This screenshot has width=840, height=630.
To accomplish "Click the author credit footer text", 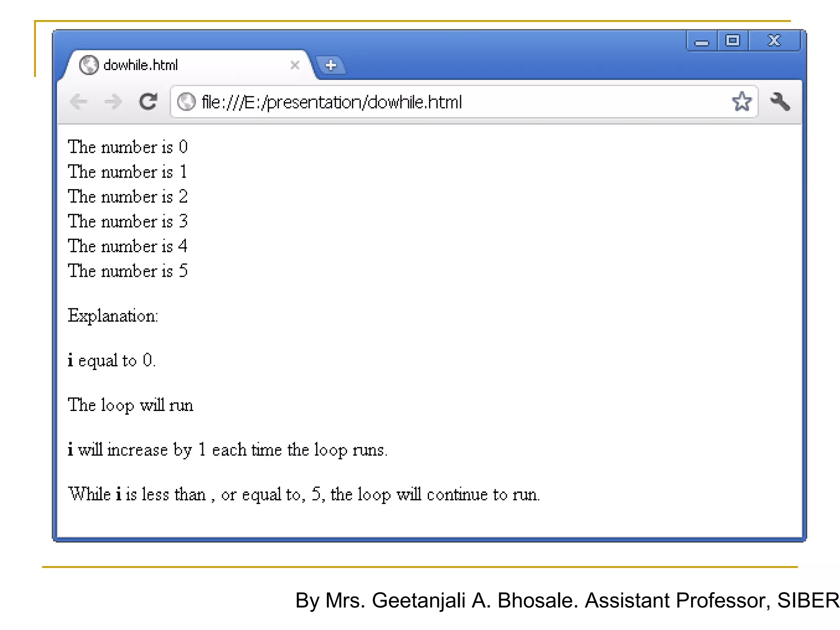I will [567, 600].
